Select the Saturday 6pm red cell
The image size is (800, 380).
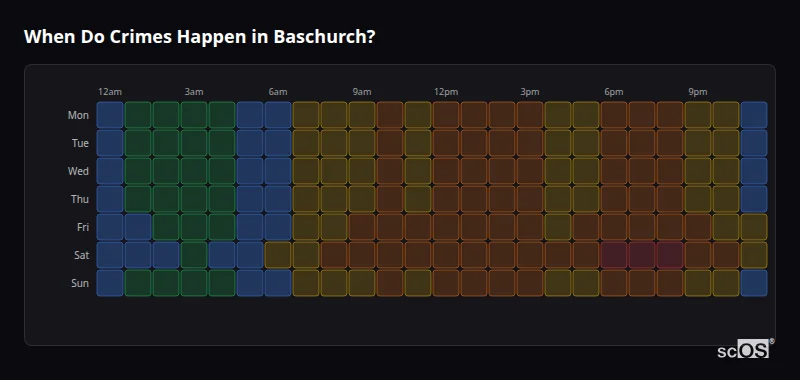[x=614, y=255]
